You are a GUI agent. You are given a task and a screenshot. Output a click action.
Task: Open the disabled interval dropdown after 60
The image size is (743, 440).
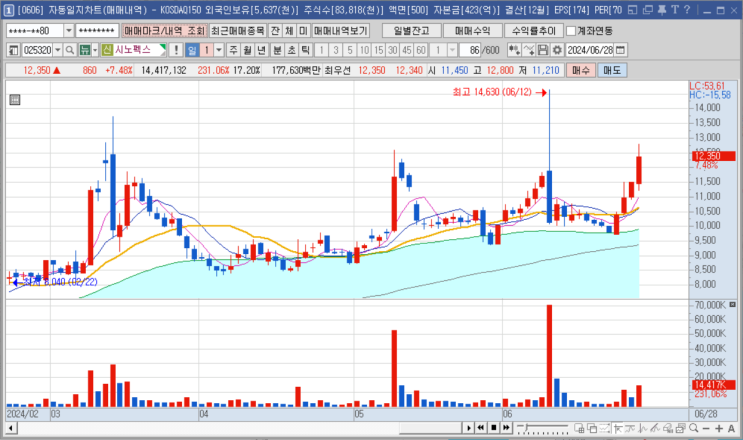pos(453,50)
